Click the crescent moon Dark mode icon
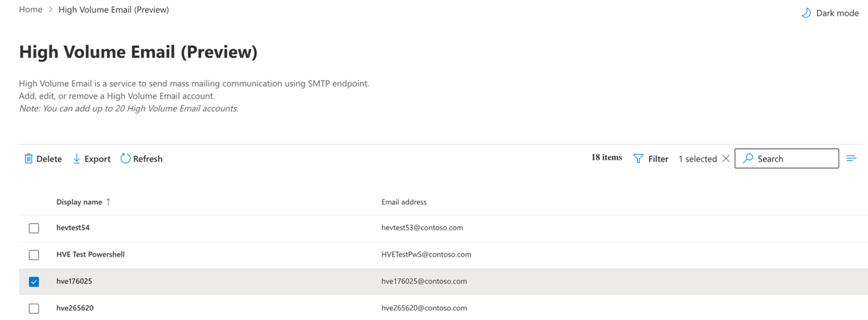Screen dimensions: 868x320 pos(806,13)
